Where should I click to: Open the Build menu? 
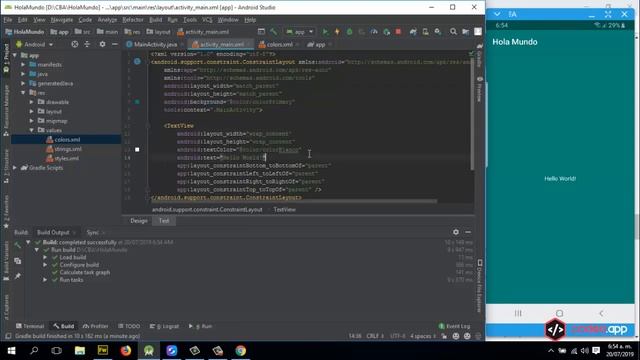[155, 20]
